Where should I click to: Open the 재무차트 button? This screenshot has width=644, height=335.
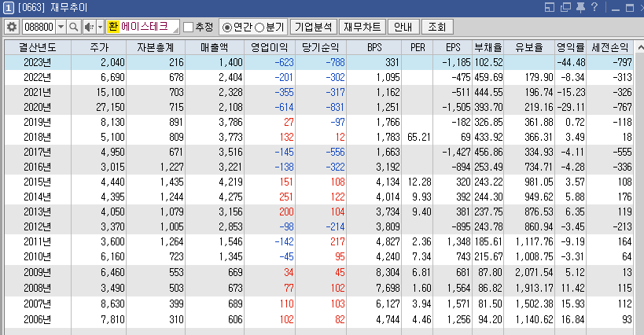(362, 27)
